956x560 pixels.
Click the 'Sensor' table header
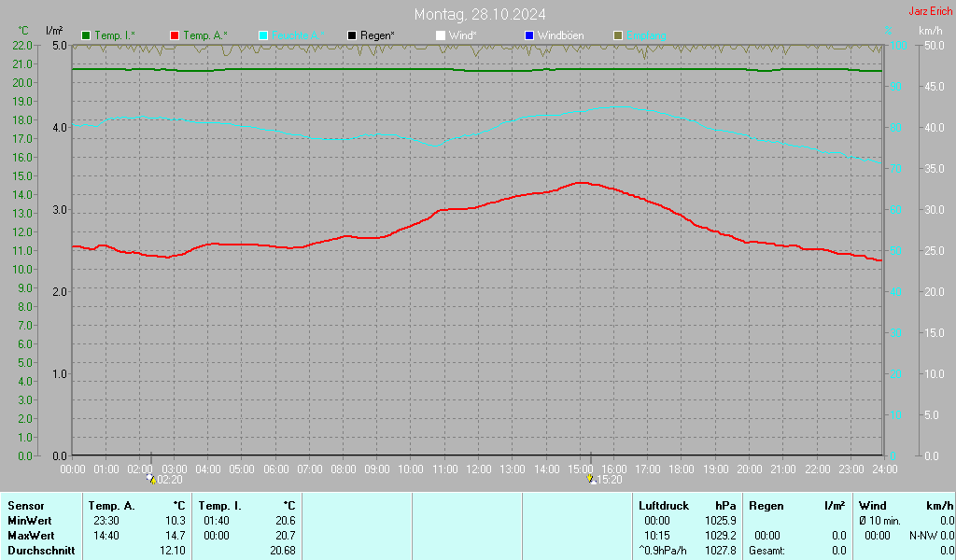(x=26, y=506)
